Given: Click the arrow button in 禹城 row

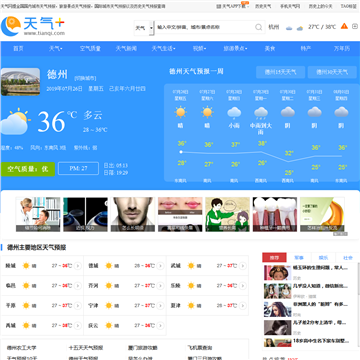Looking at the screenshot, I should click(x=78, y=325).
